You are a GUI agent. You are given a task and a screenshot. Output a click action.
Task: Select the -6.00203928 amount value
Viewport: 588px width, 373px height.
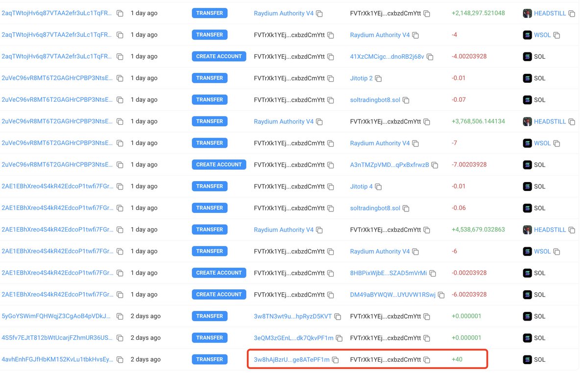469,294
